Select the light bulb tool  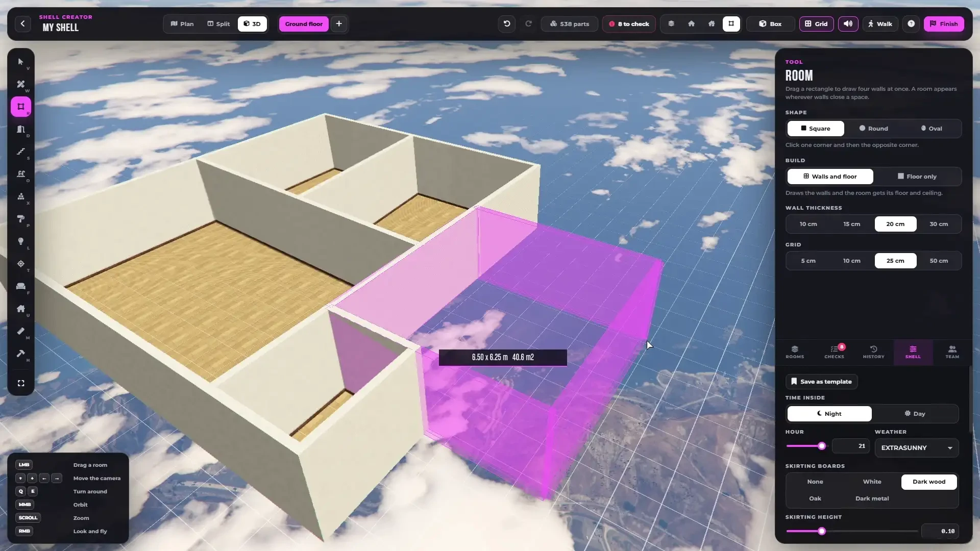point(21,241)
